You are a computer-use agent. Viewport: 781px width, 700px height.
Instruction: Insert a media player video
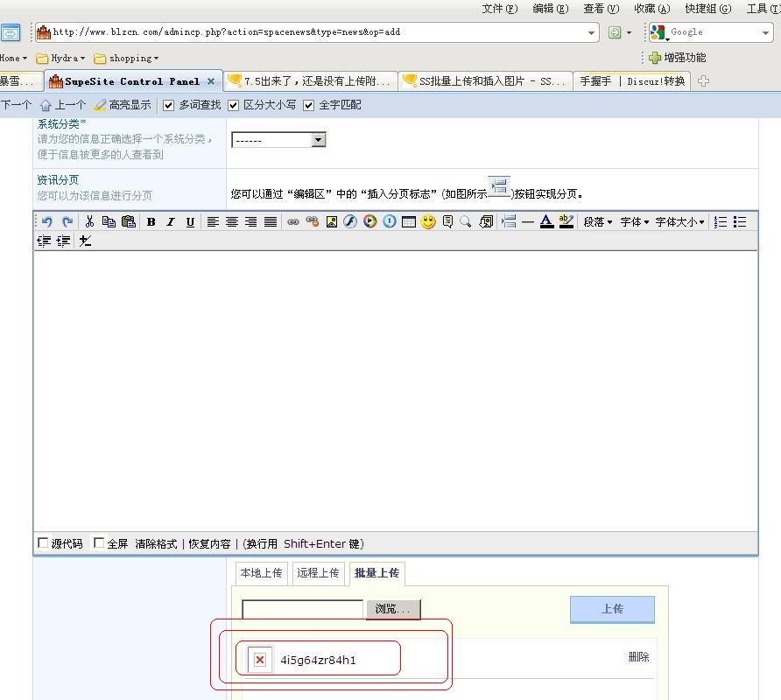click(x=370, y=221)
